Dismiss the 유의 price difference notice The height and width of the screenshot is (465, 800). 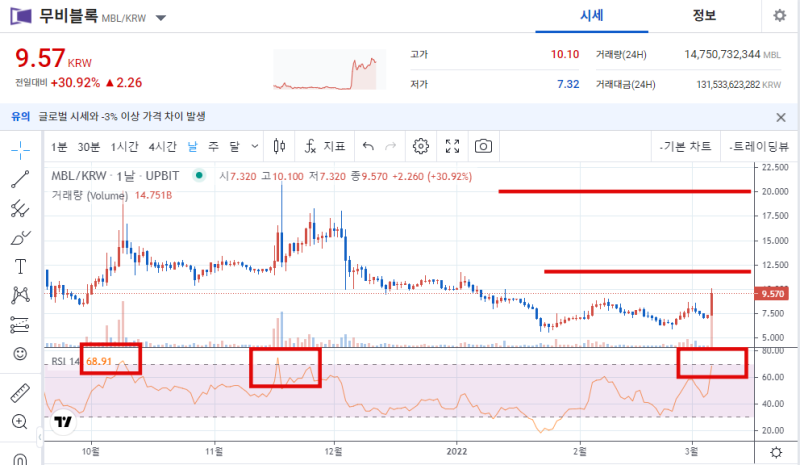(781, 117)
